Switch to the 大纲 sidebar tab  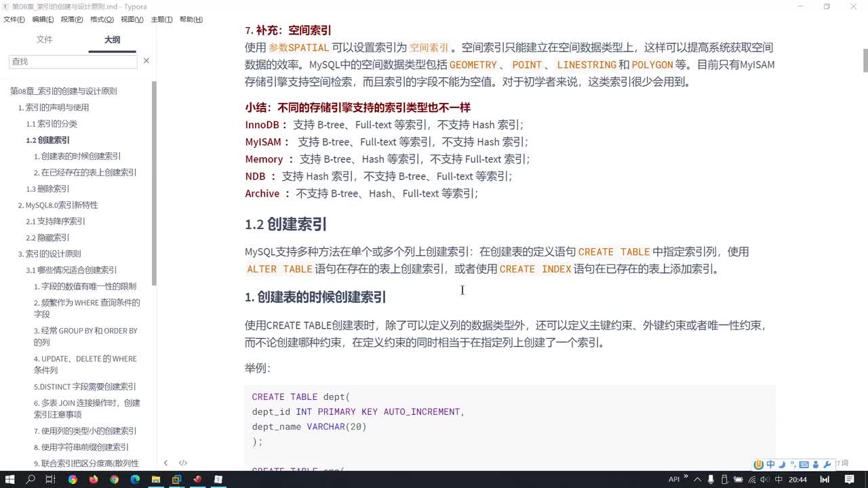(112, 39)
